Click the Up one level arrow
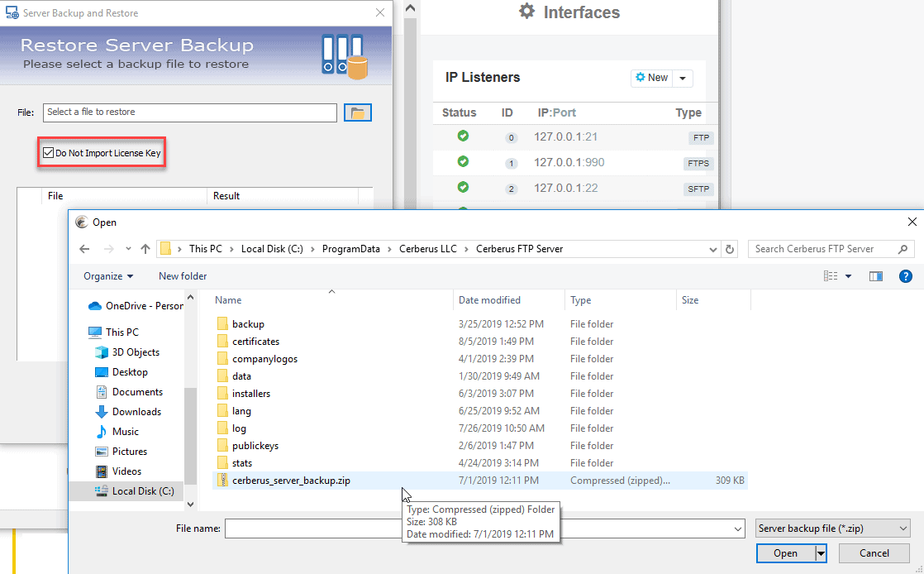 [145, 249]
